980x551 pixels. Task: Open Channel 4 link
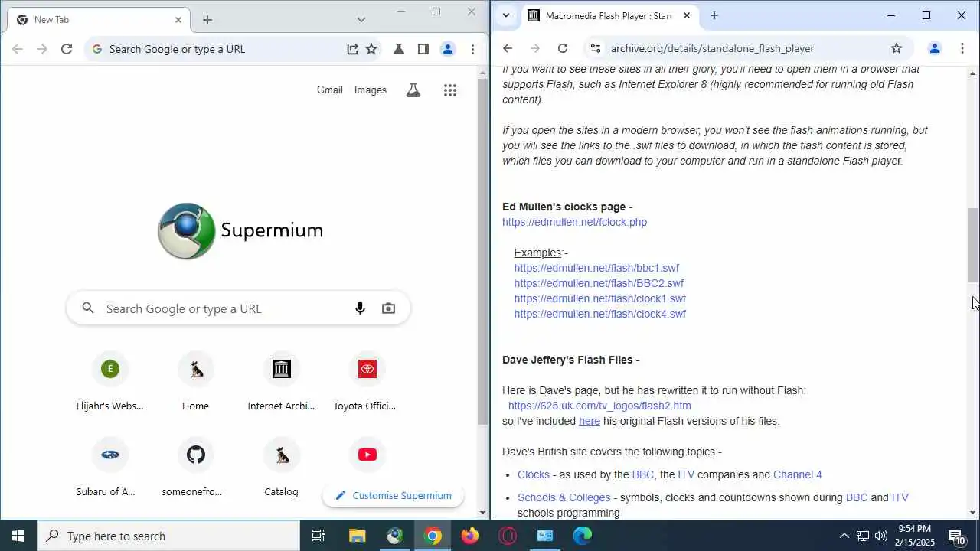[x=797, y=474]
